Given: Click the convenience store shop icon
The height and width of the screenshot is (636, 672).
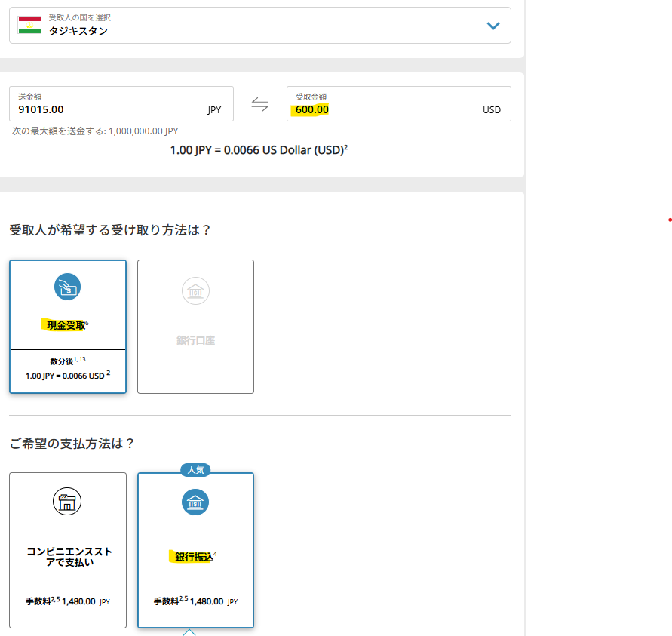Looking at the screenshot, I should pyautogui.click(x=68, y=502).
